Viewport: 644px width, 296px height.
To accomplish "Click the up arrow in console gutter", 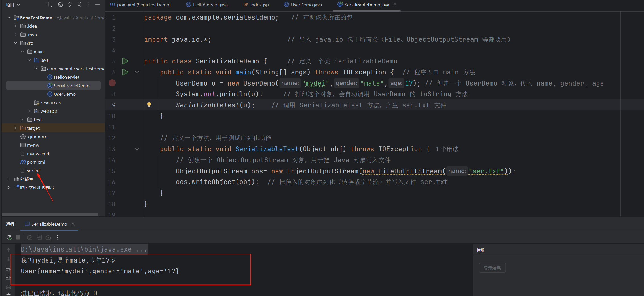I will 9,250.
